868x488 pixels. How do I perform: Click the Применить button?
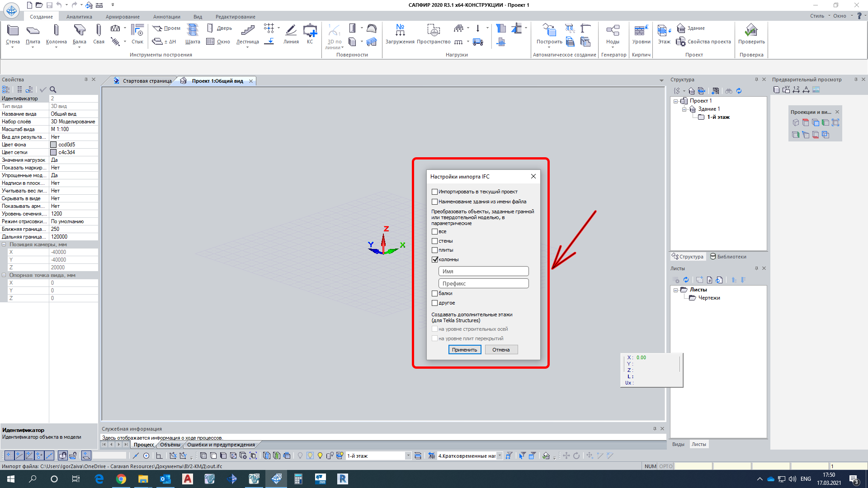[464, 350]
